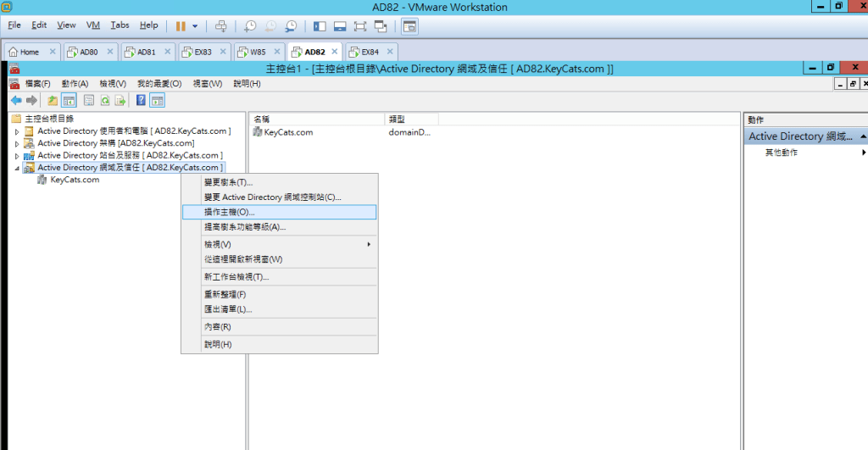
Task: Click 其他動作 in the actions pane
Action: tap(781, 153)
